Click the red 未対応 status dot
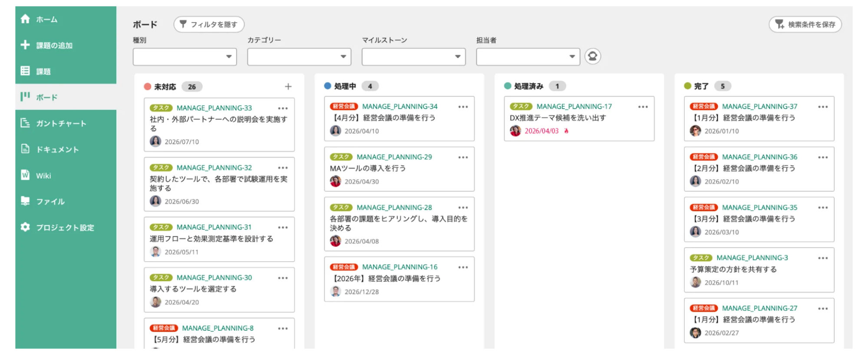 click(x=147, y=86)
